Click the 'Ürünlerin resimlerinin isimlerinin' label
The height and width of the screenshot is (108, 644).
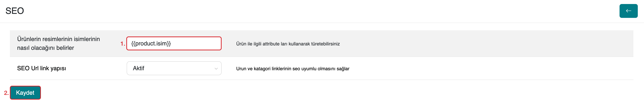pos(58,39)
